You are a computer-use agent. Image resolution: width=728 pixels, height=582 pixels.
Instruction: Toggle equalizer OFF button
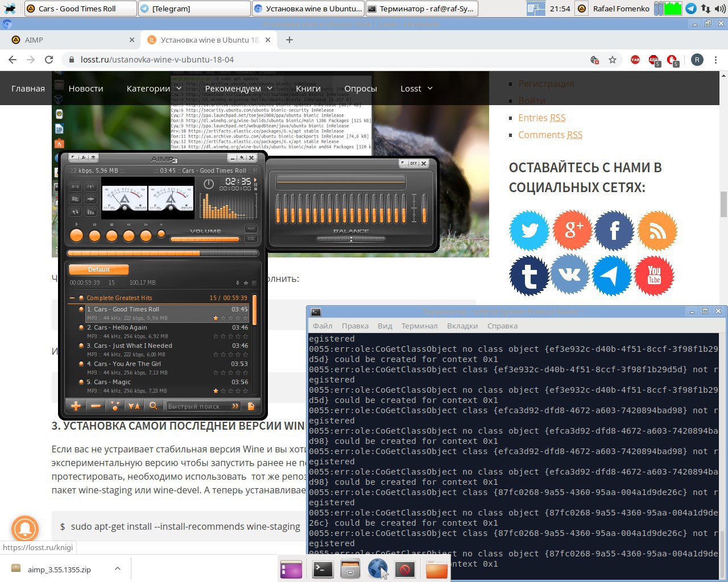coord(413,163)
